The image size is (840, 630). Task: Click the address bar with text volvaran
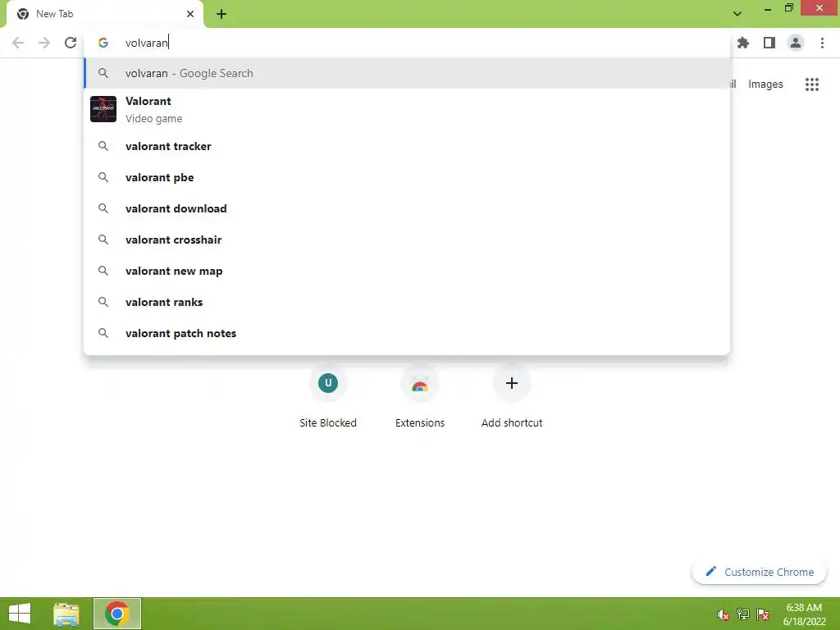[x=407, y=43]
